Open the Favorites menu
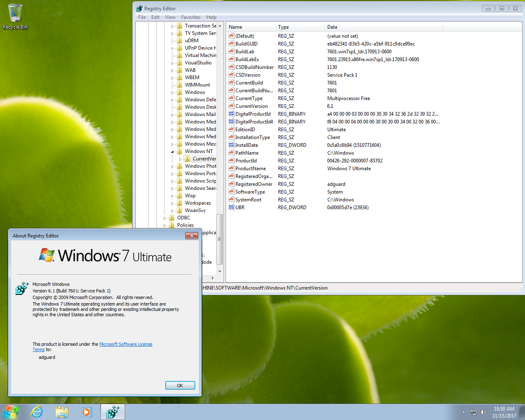525x420 pixels. coord(191,17)
